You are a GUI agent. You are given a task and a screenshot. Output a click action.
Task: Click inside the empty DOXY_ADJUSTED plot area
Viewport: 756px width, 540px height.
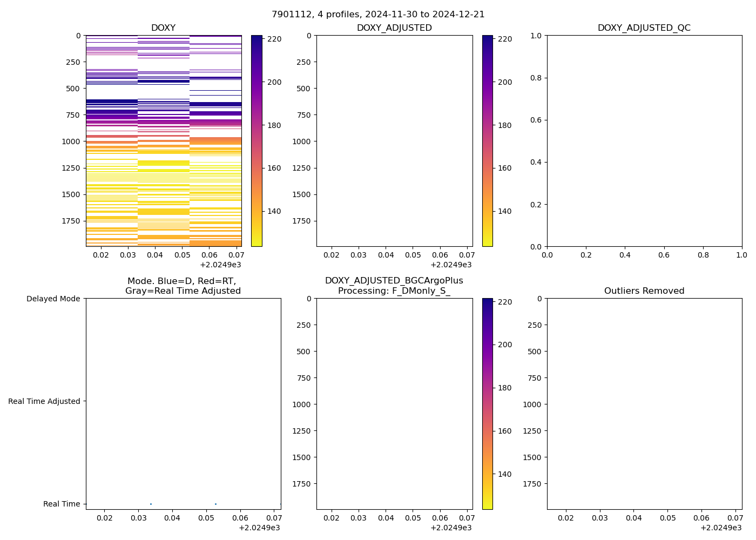[394, 140]
